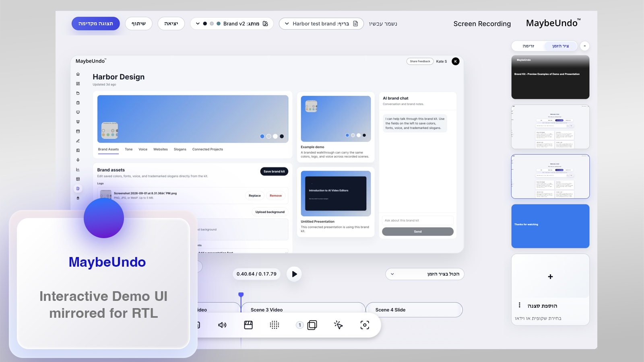
Task: Click the Screenshot 2026-09-01 file name
Action: (x=145, y=193)
